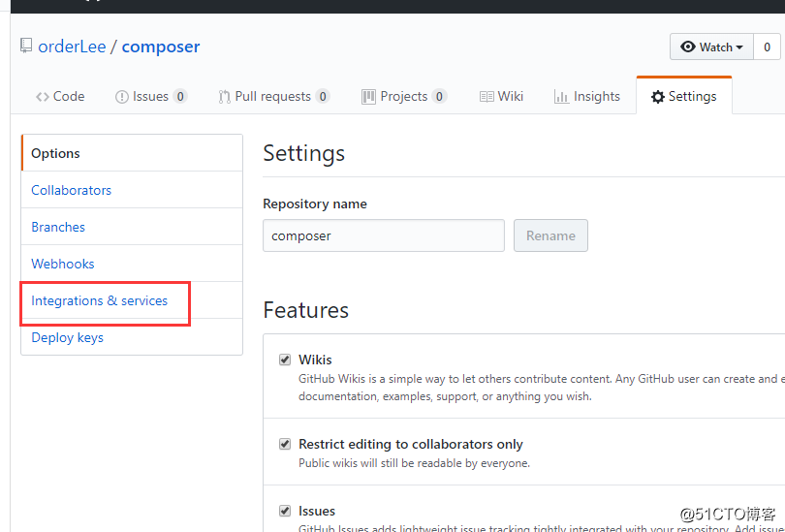Open the Insights tab

(586, 96)
